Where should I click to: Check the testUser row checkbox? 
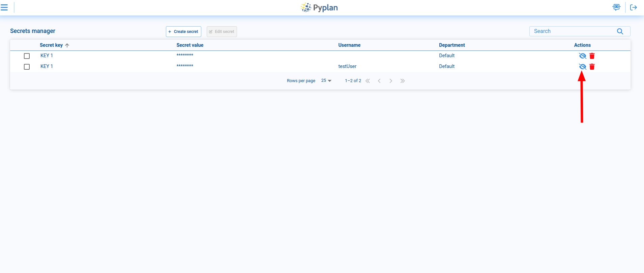pos(27,67)
